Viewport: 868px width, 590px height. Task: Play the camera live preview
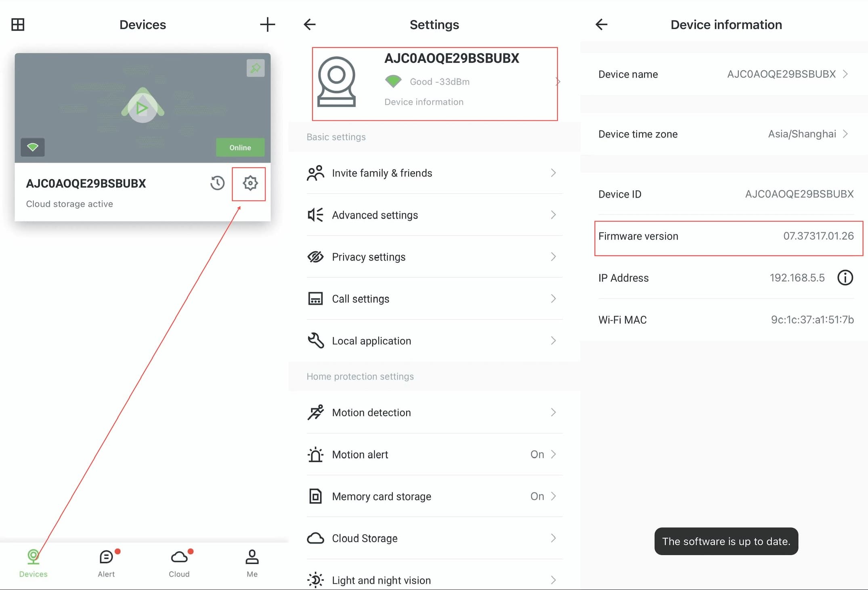(143, 108)
